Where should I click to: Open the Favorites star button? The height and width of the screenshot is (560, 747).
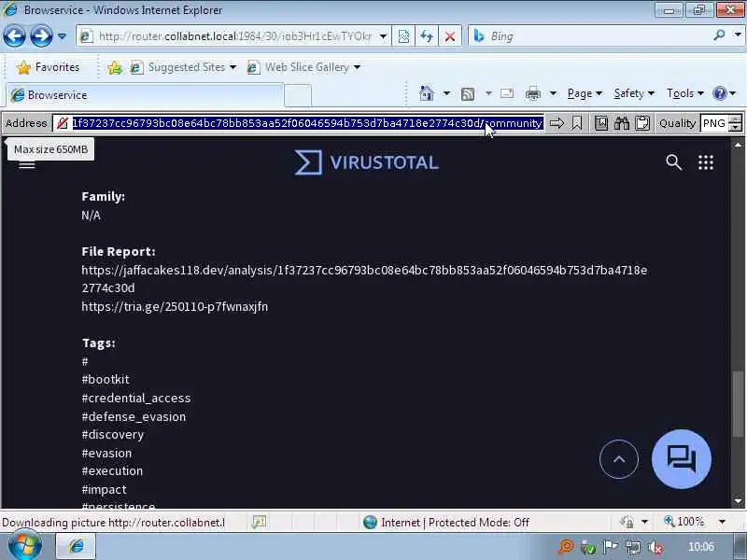point(49,67)
